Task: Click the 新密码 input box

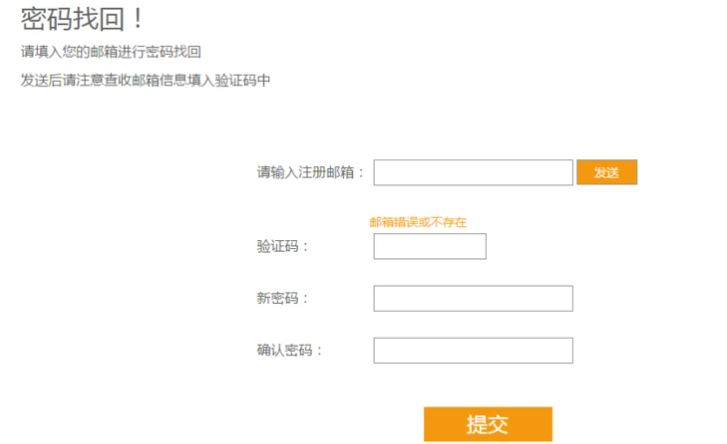Action: coord(472,298)
